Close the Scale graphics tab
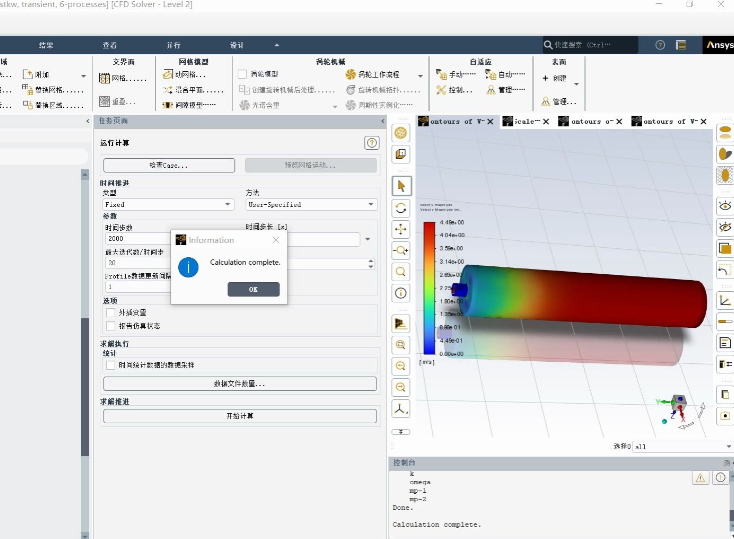Screen dimensions: 734x539 click(x=546, y=121)
